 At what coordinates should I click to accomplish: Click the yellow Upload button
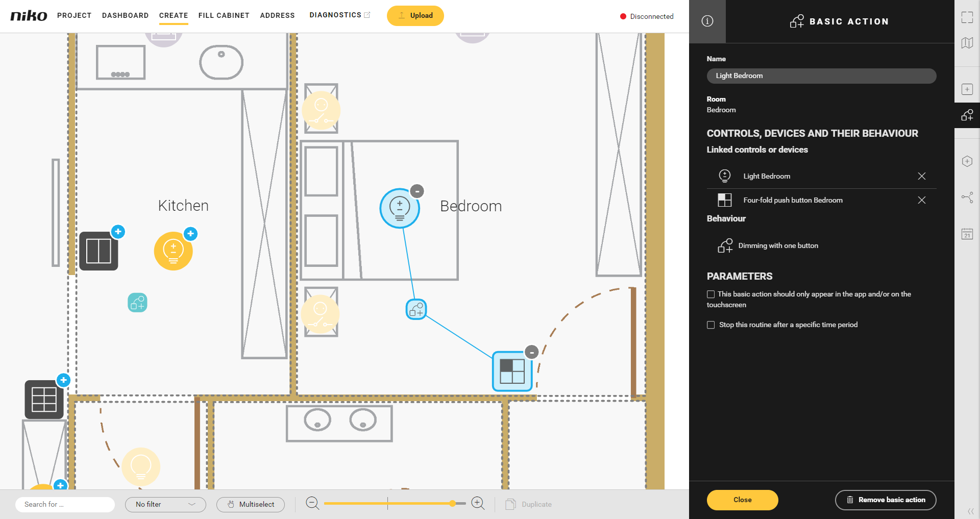(x=415, y=16)
